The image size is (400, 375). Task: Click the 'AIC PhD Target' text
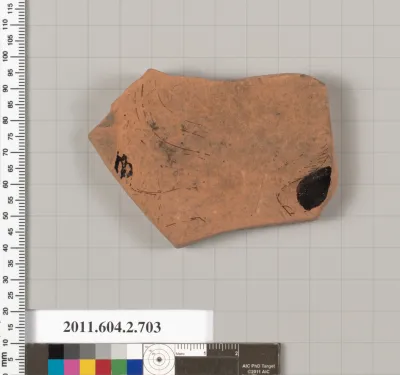coord(259,366)
